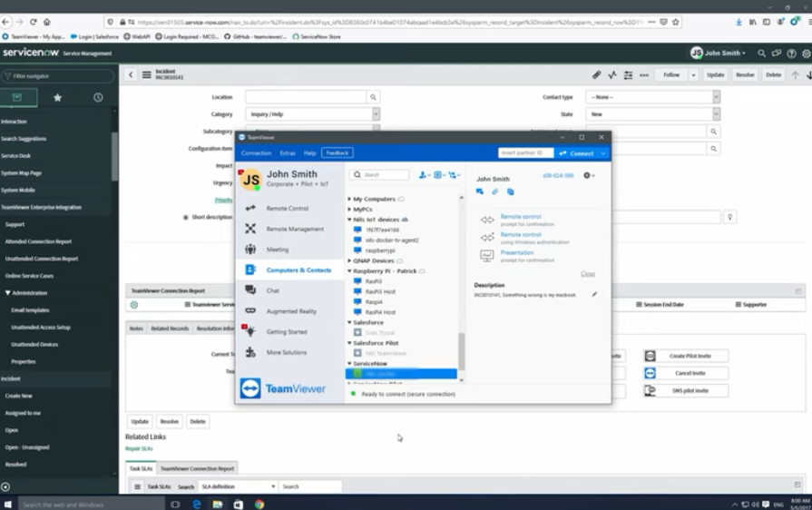
Task: Click the Filter navigator field
Action: 57,76
